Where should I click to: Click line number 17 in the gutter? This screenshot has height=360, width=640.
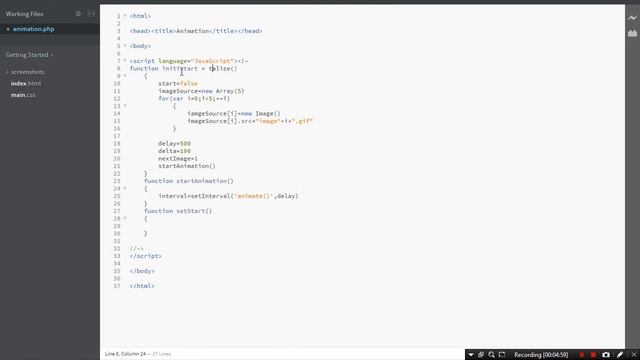click(x=117, y=136)
